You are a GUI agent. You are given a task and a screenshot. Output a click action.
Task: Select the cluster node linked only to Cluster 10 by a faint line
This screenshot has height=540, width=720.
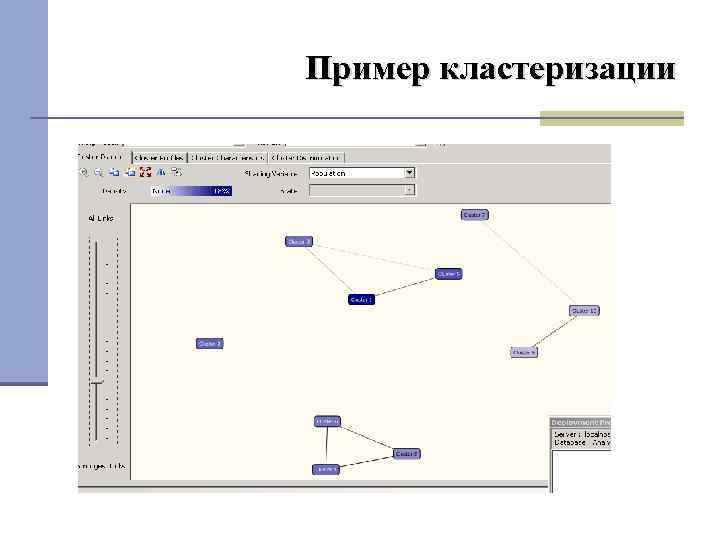(x=475, y=215)
